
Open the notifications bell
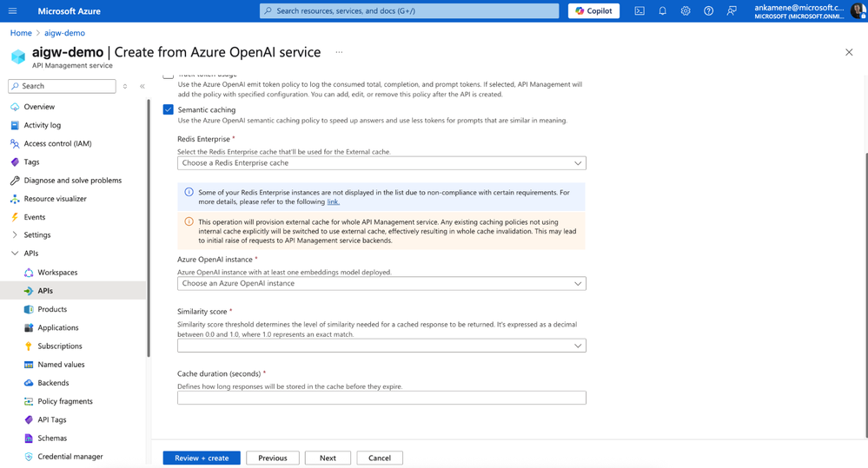pyautogui.click(x=662, y=10)
